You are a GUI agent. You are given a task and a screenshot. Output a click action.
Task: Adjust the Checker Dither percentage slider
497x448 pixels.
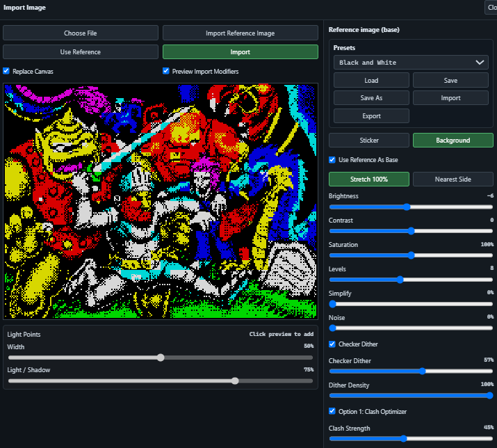pyautogui.click(x=411, y=371)
